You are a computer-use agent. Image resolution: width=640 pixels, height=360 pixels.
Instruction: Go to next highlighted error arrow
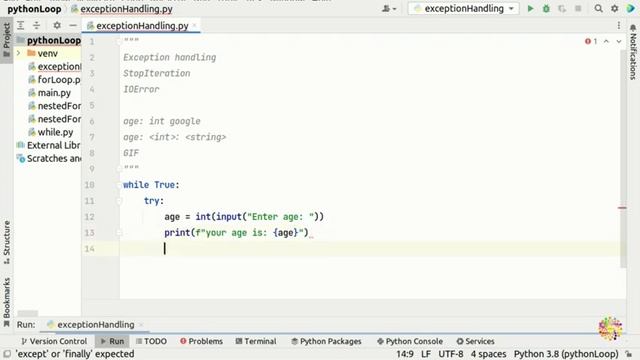[619, 41]
